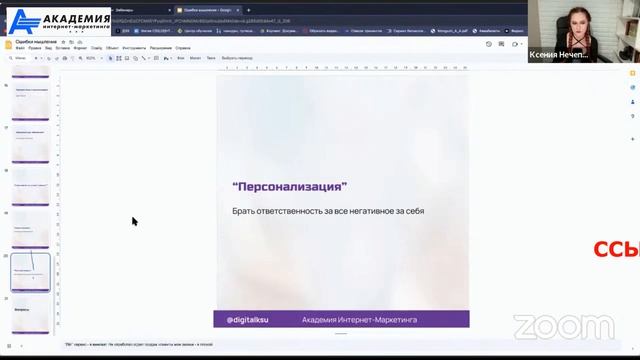Viewport: 640px width, 360px height.
Task: Click the @digitalksu footer text
Action: tap(247, 320)
